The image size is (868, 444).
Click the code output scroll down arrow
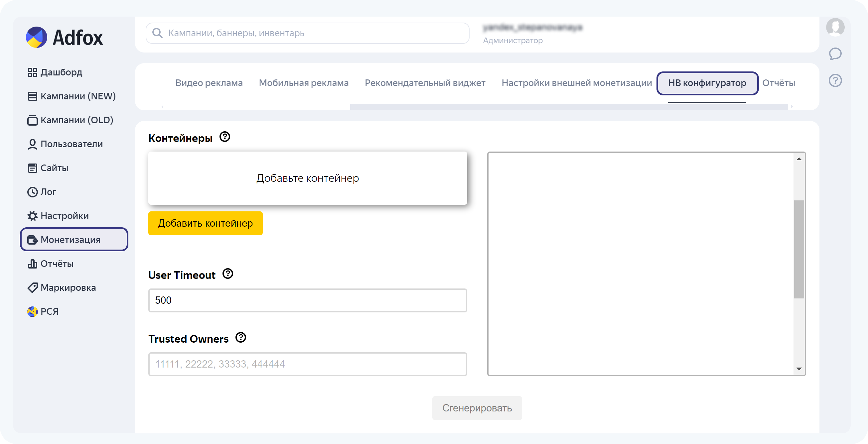click(x=799, y=369)
